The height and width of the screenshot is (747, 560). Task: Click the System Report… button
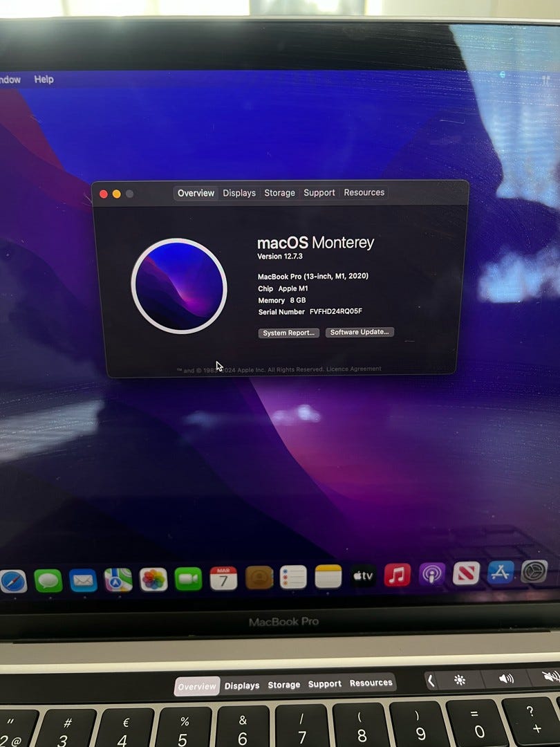288,333
